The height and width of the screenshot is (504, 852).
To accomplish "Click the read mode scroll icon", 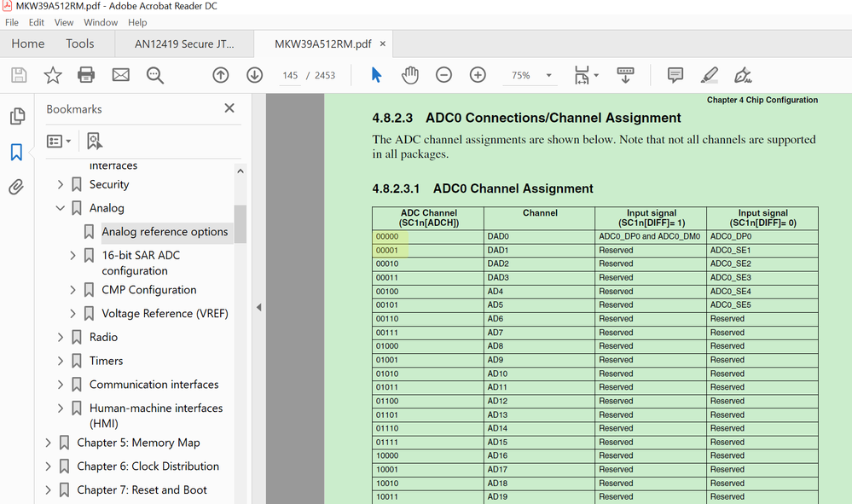I will click(625, 75).
